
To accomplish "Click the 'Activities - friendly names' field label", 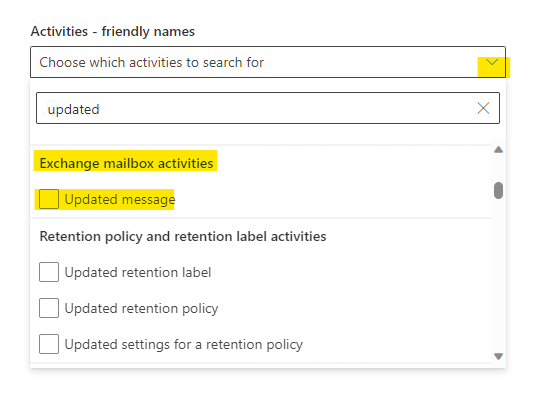I will point(113,32).
